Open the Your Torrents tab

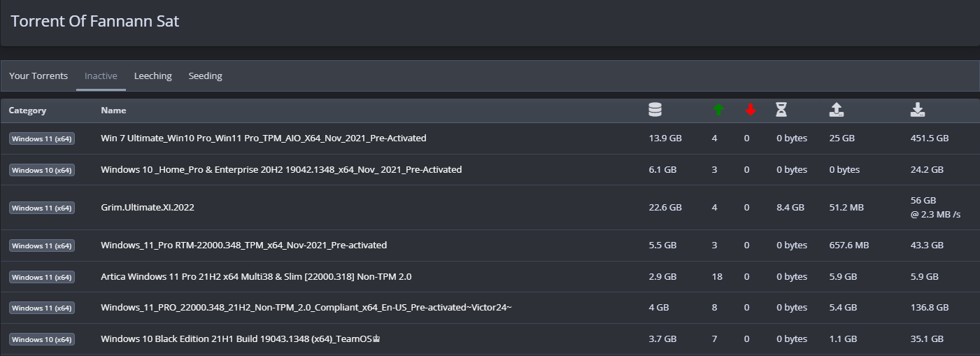38,76
